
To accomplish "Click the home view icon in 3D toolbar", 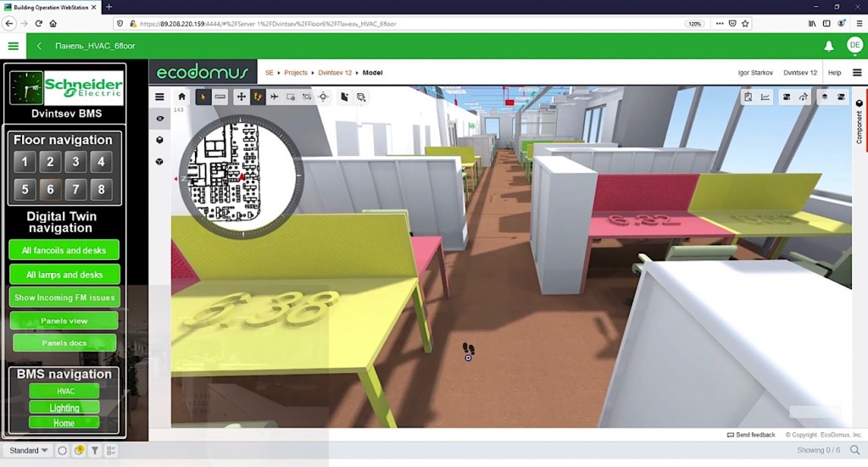I will pos(181,97).
